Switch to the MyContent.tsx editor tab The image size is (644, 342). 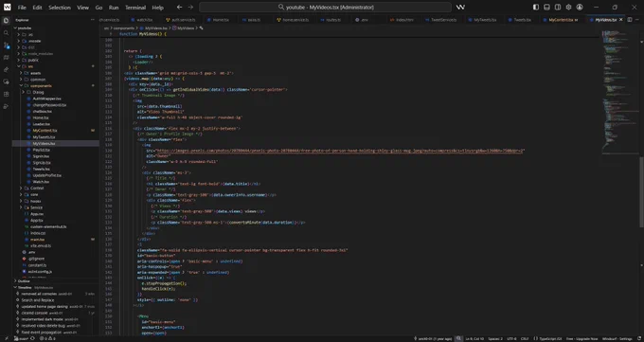[x=563, y=20]
